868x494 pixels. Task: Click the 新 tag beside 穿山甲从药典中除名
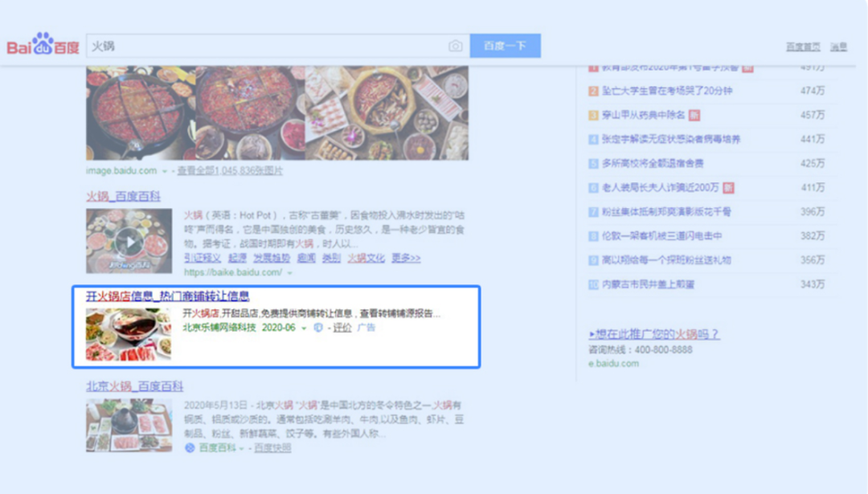click(x=694, y=115)
